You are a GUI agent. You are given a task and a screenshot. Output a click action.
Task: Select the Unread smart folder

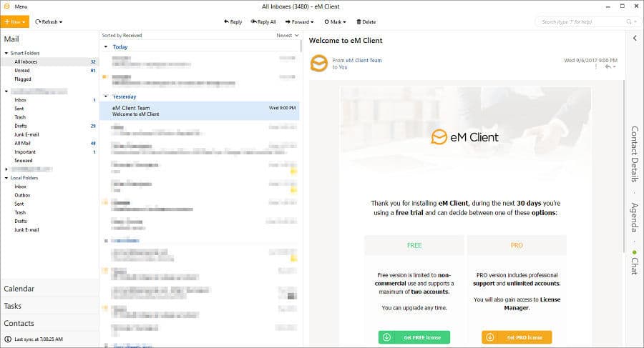[x=49, y=70]
